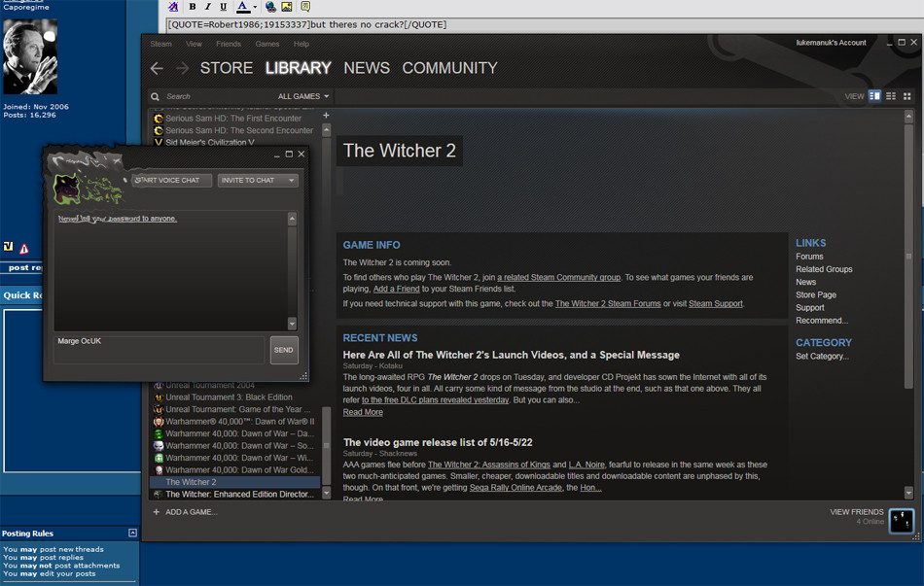Select grid view mode icon
Screen dimensions: 924x586
click(907, 96)
